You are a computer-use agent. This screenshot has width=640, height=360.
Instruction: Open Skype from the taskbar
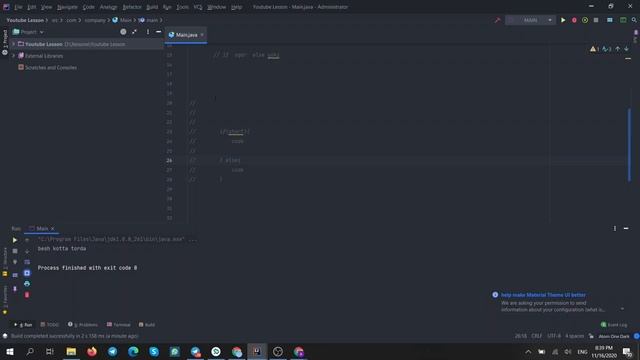pos(154,352)
